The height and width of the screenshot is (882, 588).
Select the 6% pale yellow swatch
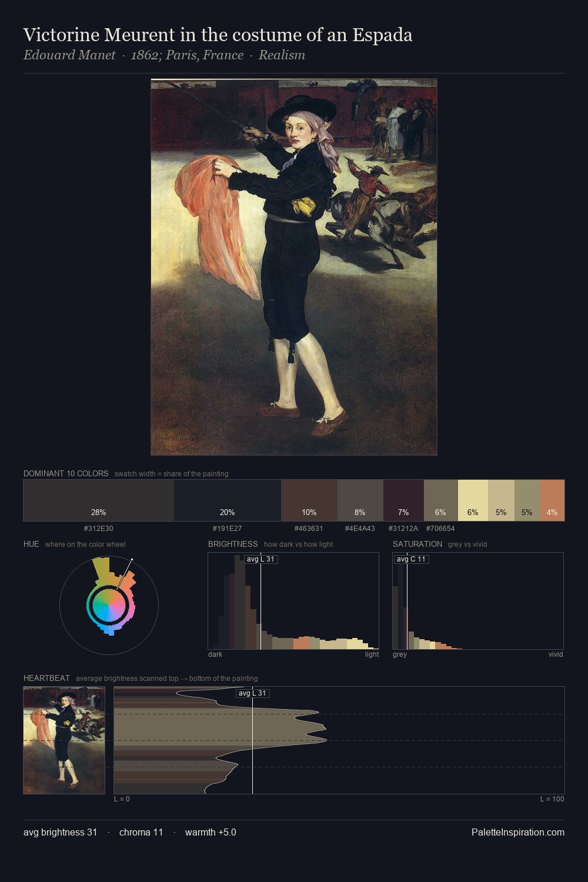click(473, 500)
